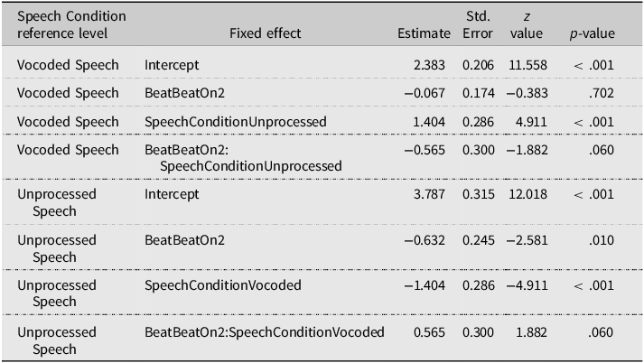Click the 'Fixed effect' column header
Image resolution: width=644 pixels, height=363 pixels.
click(x=265, y=33)
